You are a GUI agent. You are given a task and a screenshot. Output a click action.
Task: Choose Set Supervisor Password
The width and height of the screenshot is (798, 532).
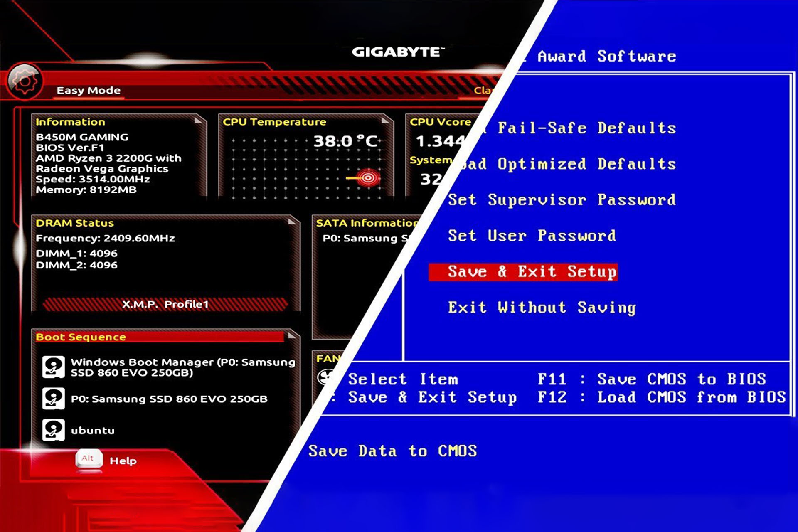pyautogui.click(x=562, y=200)
